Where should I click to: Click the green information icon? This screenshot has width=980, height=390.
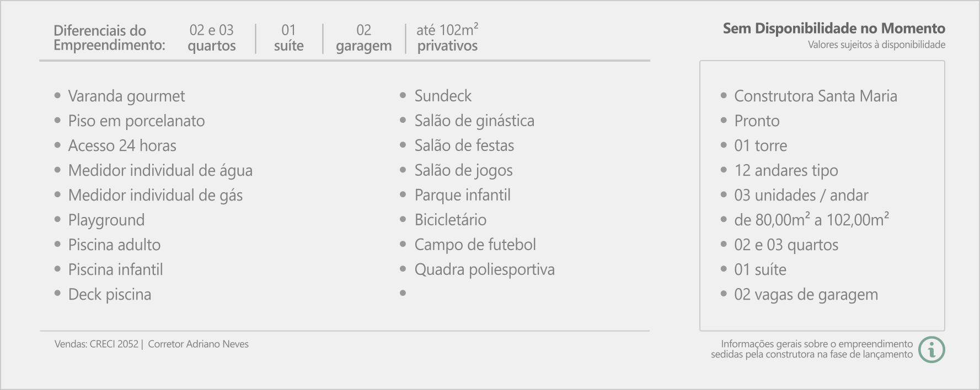932,349
